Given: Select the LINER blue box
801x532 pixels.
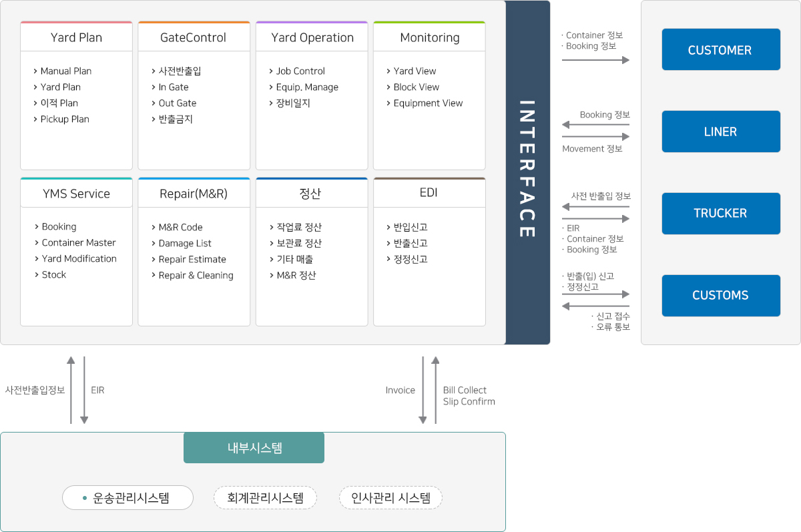Looking at the screenshot, I should (720, 131).
